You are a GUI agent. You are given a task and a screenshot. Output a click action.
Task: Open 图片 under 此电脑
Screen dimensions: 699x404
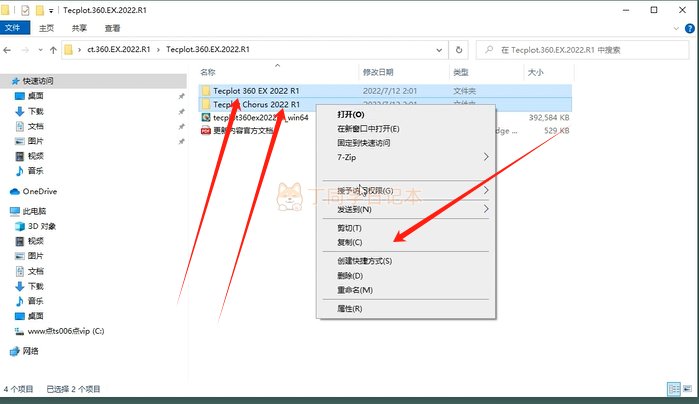tap(35, 256)
